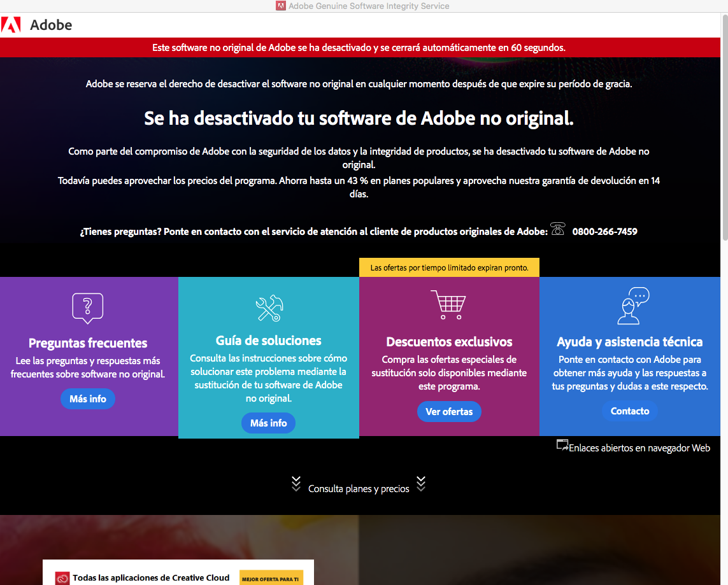Click the support person chat icon

[633, 306]
